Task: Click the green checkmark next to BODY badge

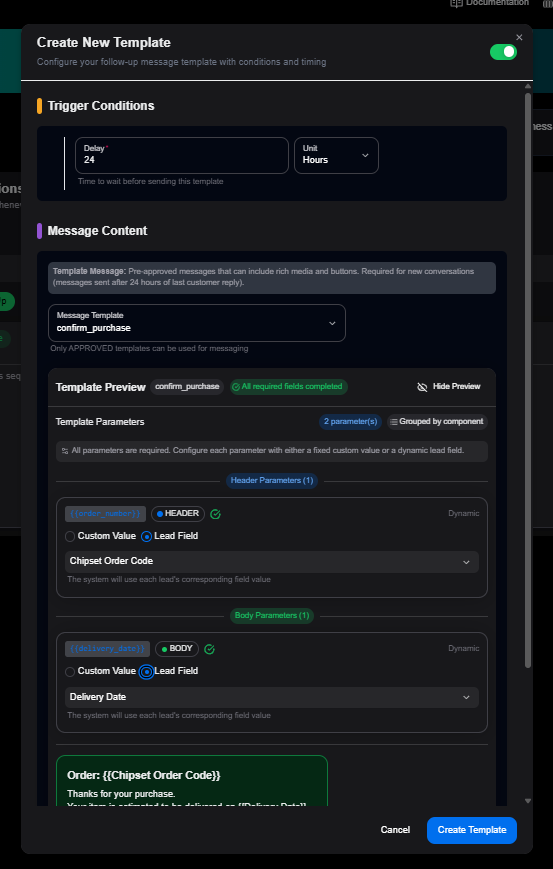Action: tap(209, 649)
